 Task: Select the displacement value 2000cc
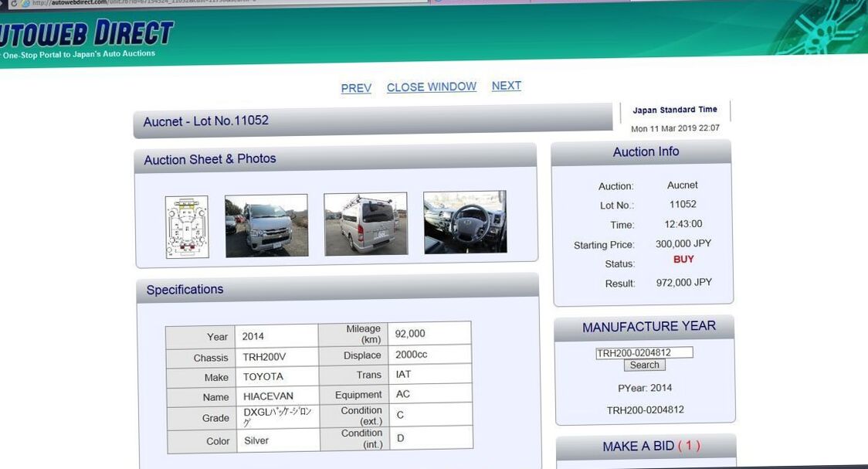coord(412,355)
